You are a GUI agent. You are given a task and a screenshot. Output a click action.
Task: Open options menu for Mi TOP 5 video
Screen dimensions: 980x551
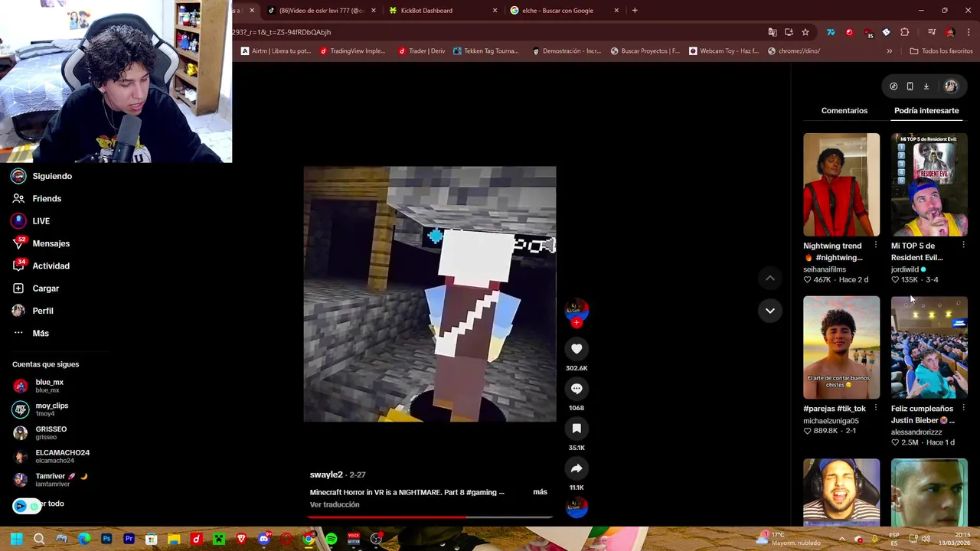[x=963, y=246]
